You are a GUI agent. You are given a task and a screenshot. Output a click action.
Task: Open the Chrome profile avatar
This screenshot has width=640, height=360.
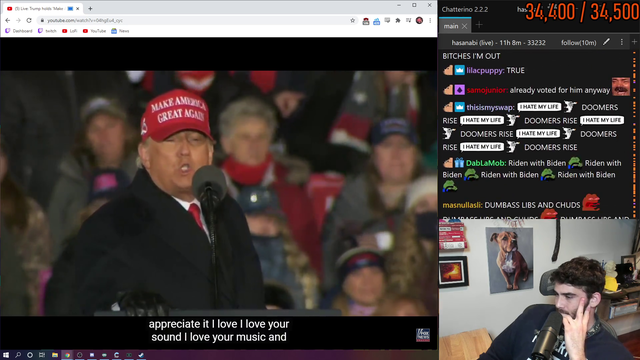coord(419,20)
